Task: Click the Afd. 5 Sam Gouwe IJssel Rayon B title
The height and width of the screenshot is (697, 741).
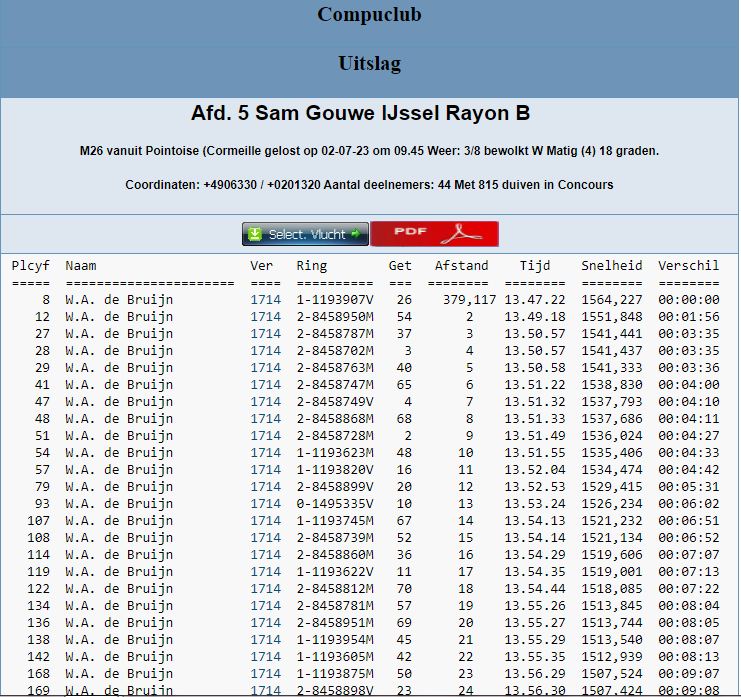Action: tap(360, 113)
